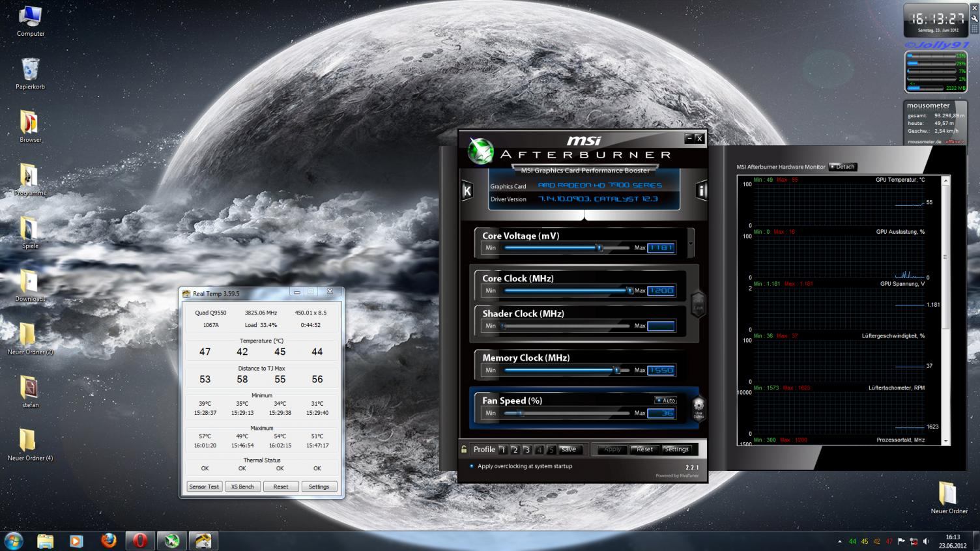The image size is (980, 551).
Task: Open Windows Explorer from the taskbar
Action: [45, 541]
